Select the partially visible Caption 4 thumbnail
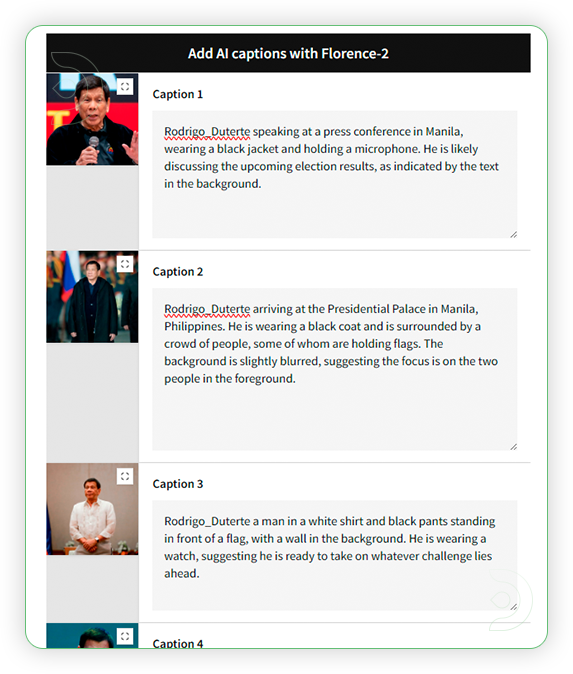 92,635
